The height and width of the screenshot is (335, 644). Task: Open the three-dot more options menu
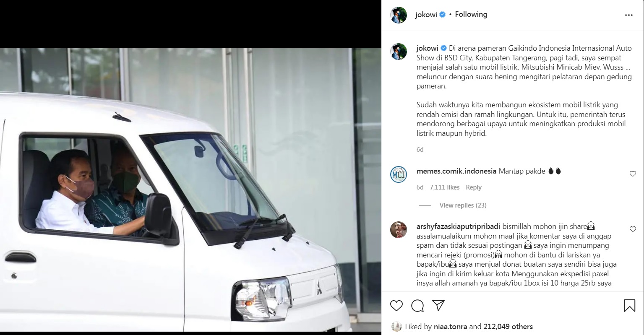tap(628, 15)
